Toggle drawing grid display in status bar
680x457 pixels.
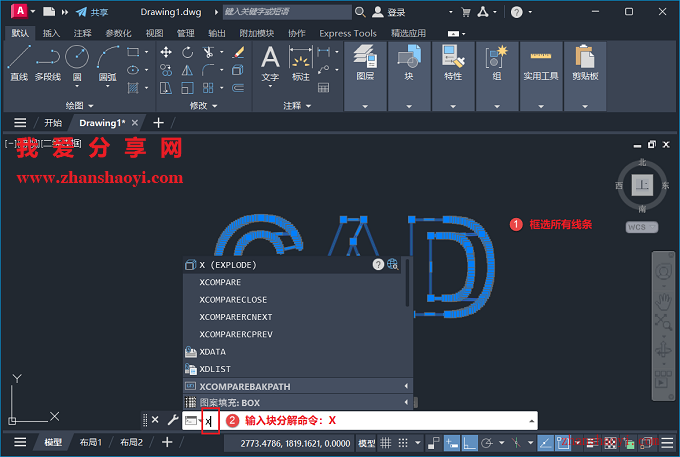click(x=386, y=443)
